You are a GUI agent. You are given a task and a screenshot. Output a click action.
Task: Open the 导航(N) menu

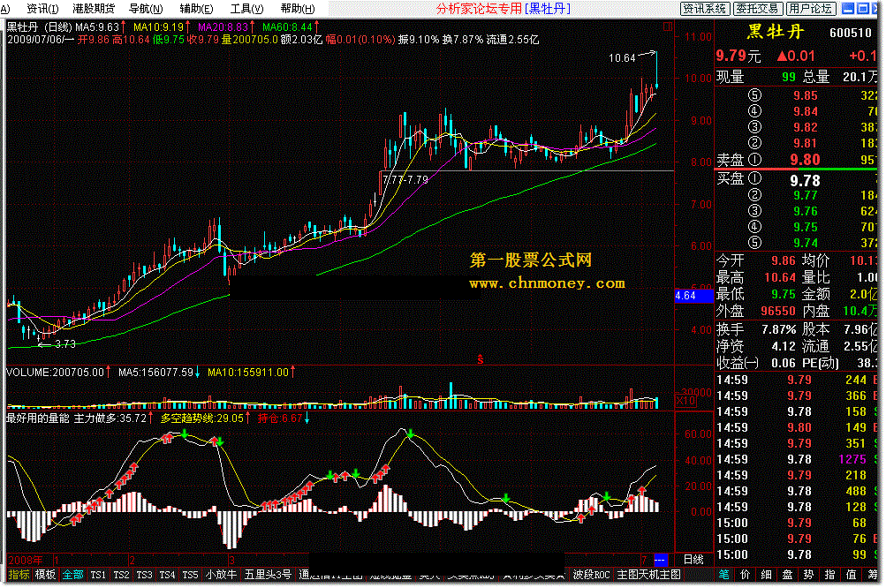pos(146,9)
